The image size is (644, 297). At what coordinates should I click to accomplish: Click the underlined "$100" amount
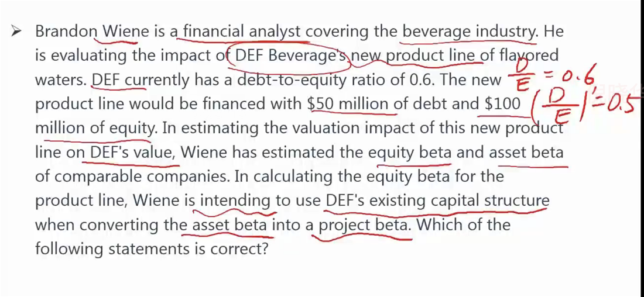(503, 103)
